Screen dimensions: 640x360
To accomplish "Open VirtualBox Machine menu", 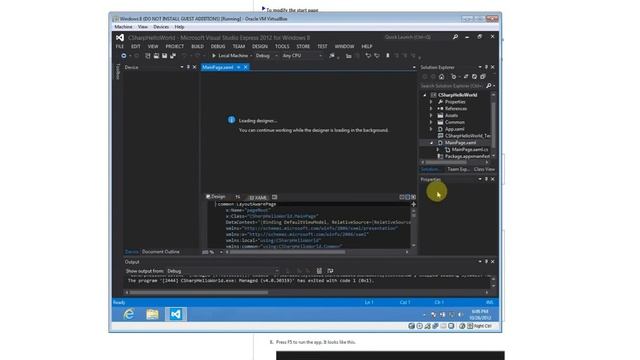I will [123, 27].
